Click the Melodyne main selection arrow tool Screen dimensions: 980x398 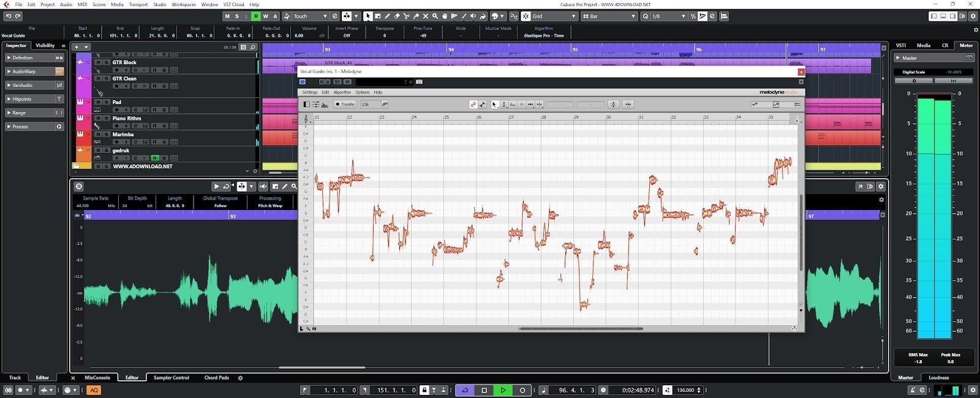495,104
